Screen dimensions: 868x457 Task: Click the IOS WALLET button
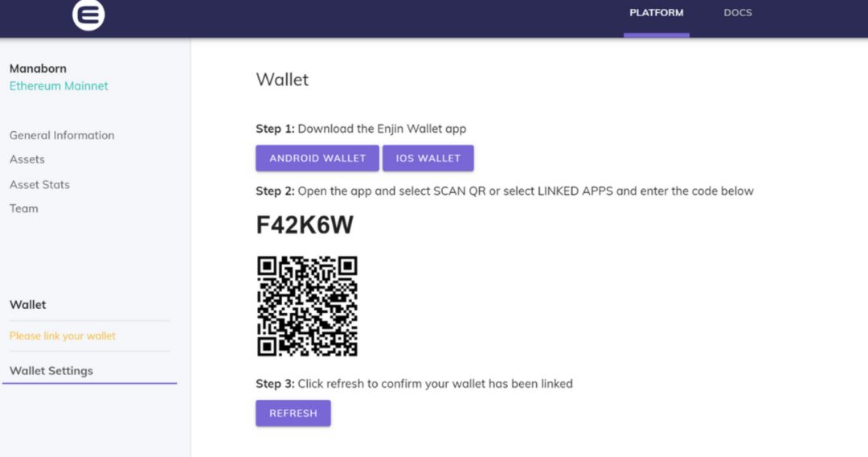tap(428, 158)
